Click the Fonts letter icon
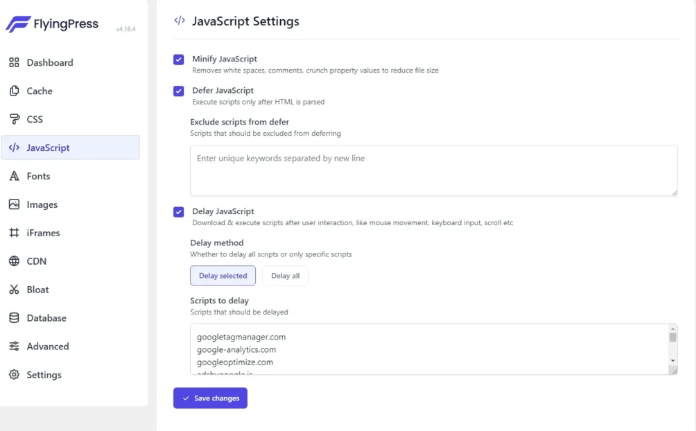This screenshot has height=431, width=696. (x=14, y=176)
